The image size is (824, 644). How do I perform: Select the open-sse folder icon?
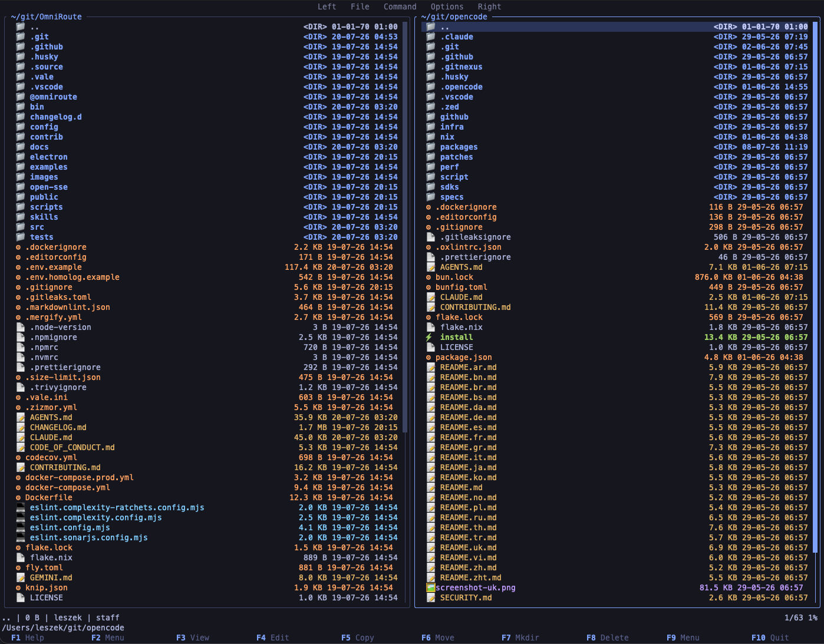[x=21, y=187]
